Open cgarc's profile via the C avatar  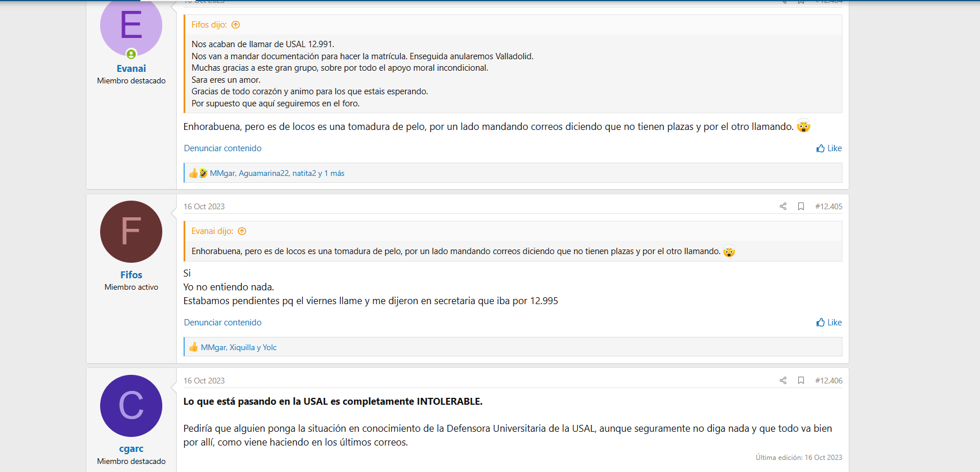click(131, 406)
